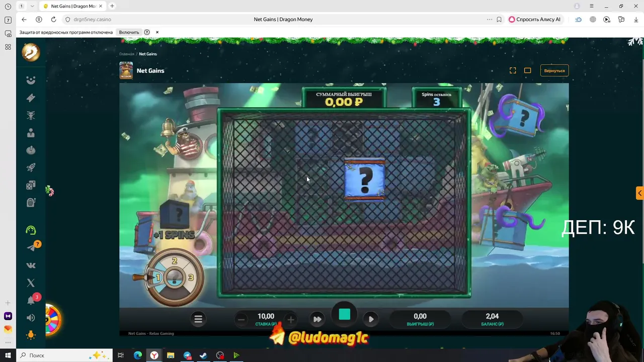Open the fortune wheel bonus icon
Viewport: 644px width, 362px height.
[x=52, y=320]
